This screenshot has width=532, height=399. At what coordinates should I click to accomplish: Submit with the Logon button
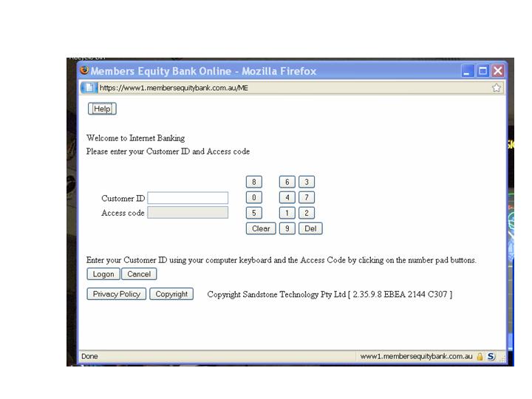[x=103, y=274]
